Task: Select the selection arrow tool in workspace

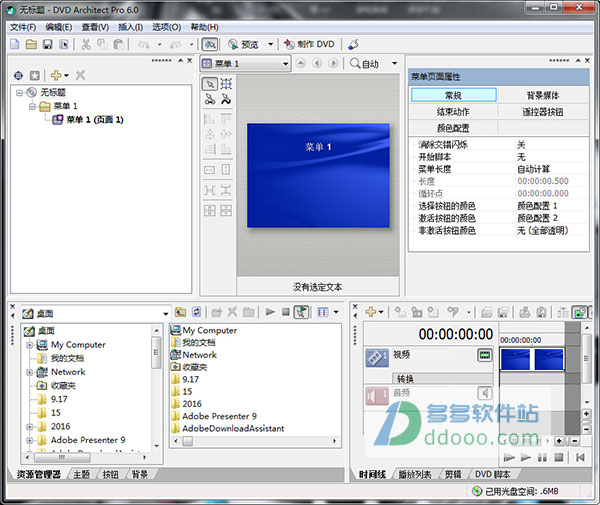Action: coord(210,84)
